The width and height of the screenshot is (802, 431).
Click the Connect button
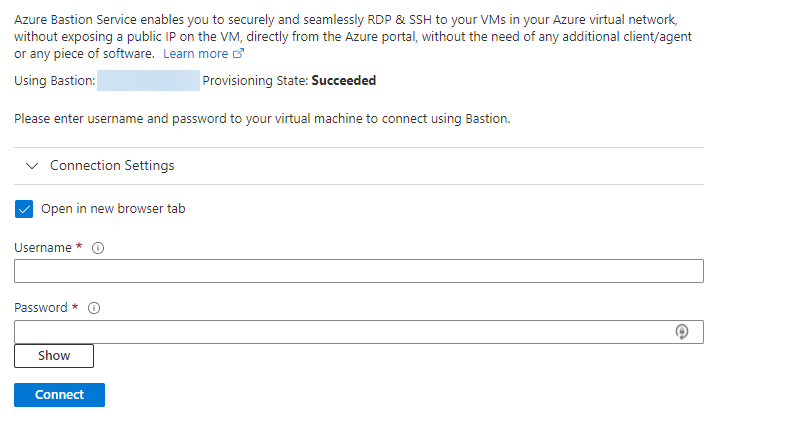point(59,395)
